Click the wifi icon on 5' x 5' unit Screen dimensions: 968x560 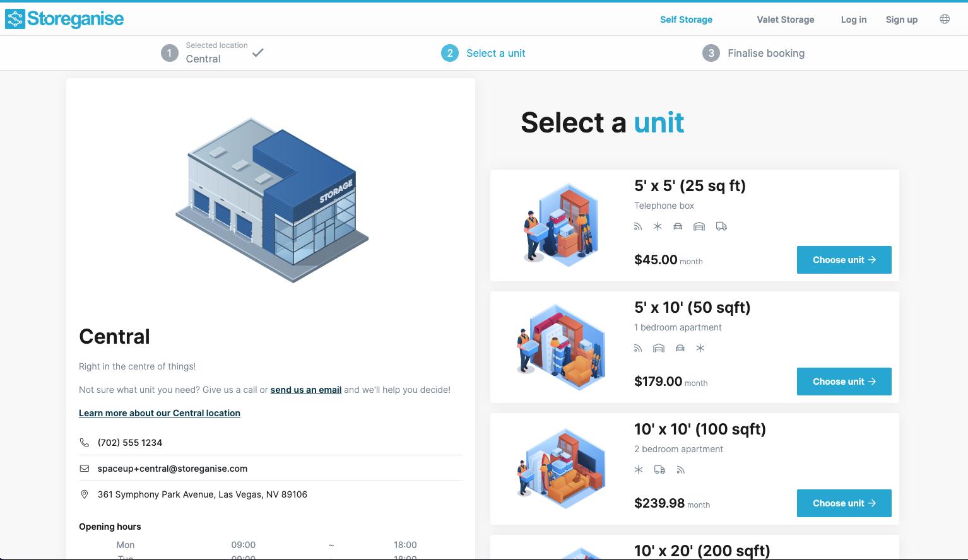[638, 226]
